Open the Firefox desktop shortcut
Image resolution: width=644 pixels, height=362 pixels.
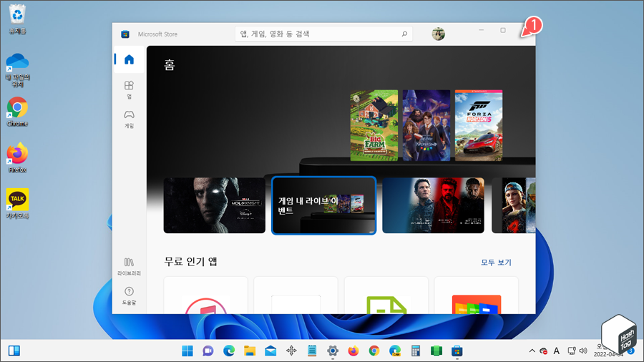pos(17,157)
